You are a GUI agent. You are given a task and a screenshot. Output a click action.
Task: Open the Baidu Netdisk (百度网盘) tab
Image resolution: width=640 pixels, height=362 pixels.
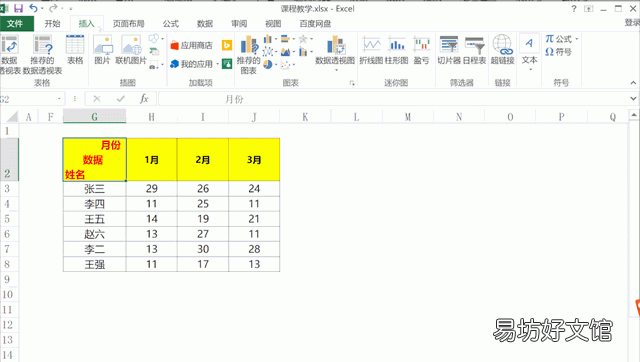click(315, 24)
